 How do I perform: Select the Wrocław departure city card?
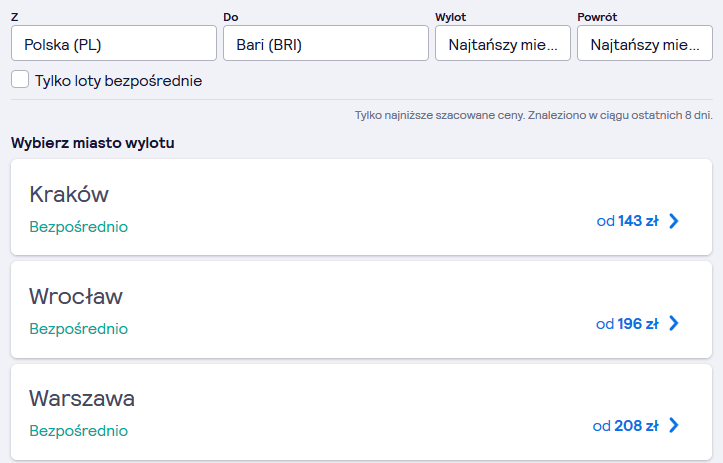pyautogui.click(x=362, y=309)
